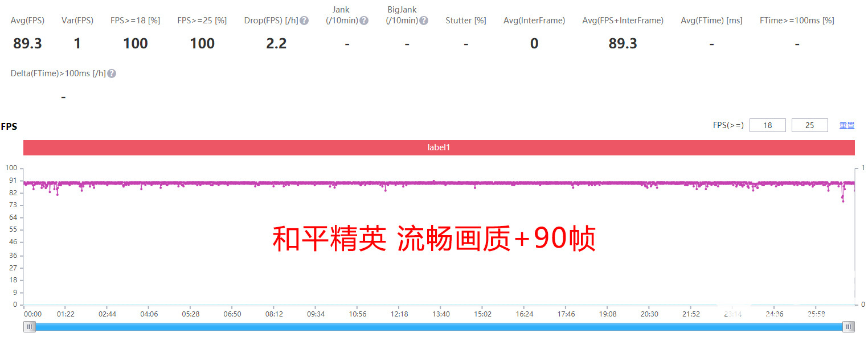Select the 100 value under FPS>=25 [%]
The width and height of the screenshot is (868, 337).
(x=202, y=44)
